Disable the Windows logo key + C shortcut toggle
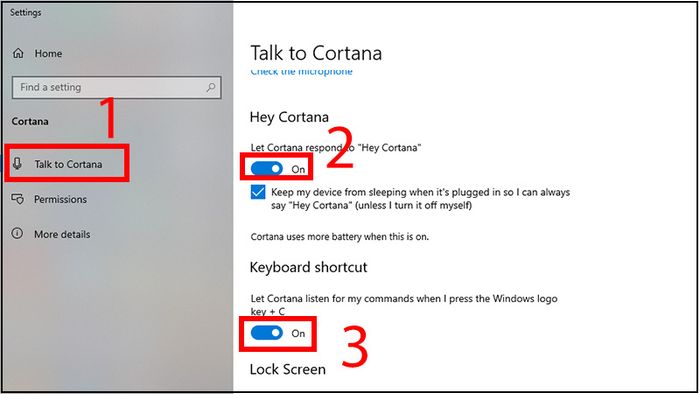Viewport: 700px width, 394px height. [267, 333]
